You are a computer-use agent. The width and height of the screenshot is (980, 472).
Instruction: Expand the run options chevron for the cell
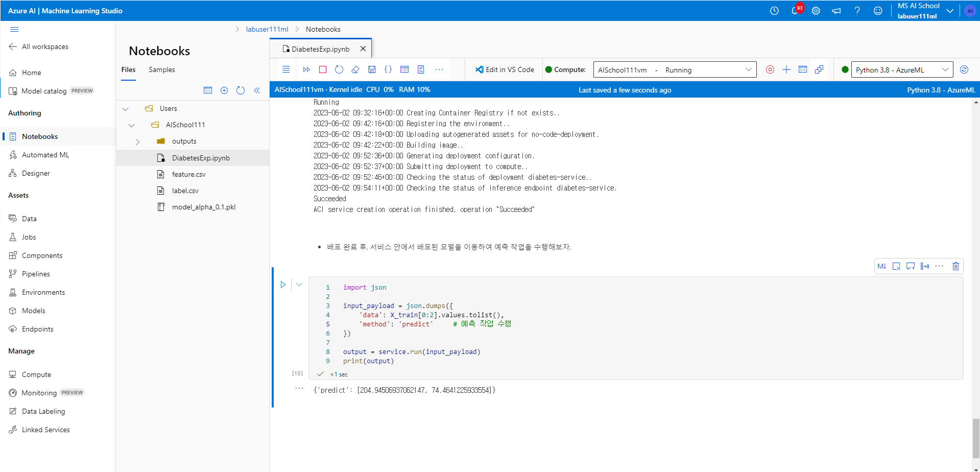[299, 285]
